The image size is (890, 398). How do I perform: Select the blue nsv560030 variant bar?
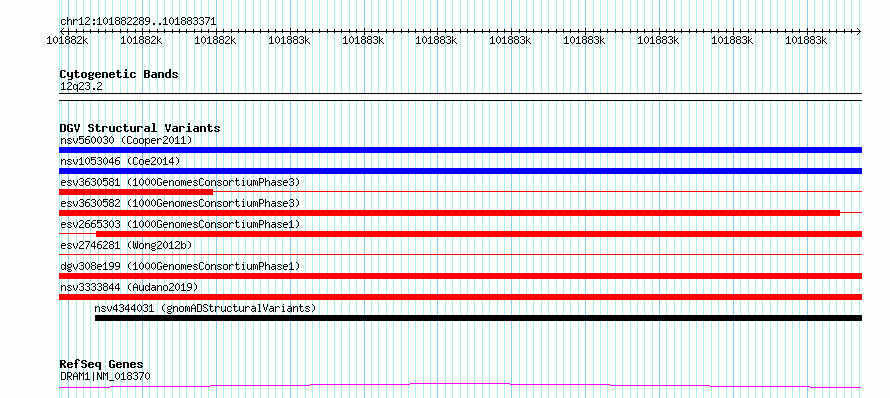point(460,150)
